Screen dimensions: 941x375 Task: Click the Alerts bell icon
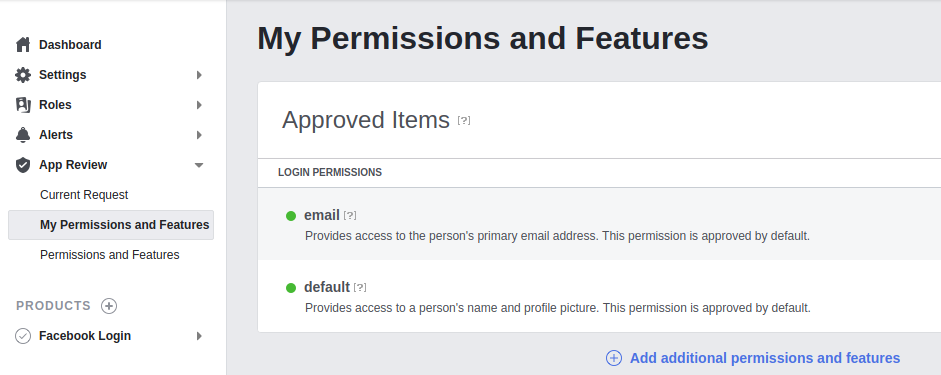23,135
